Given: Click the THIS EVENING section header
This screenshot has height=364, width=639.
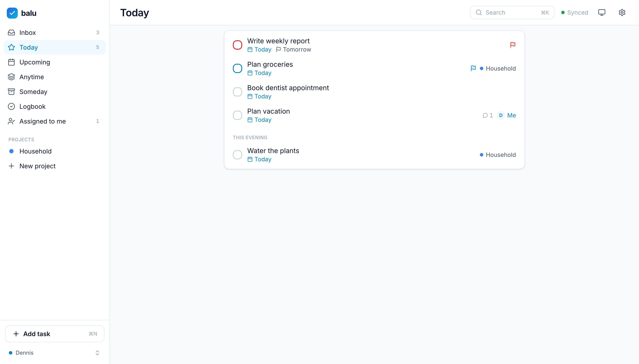Looking at the screenshot, I should click(250, 137).
